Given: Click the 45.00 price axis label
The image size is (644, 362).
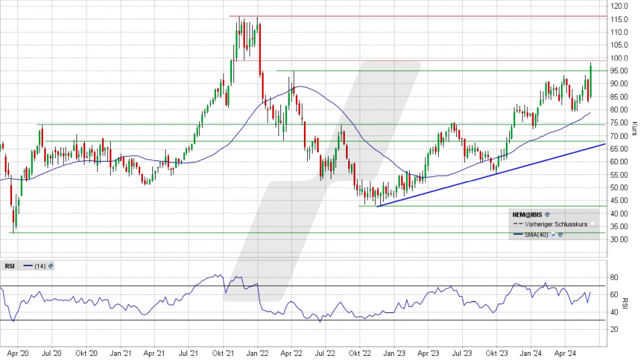Looking at the screenshot, I should coord(619,200).
